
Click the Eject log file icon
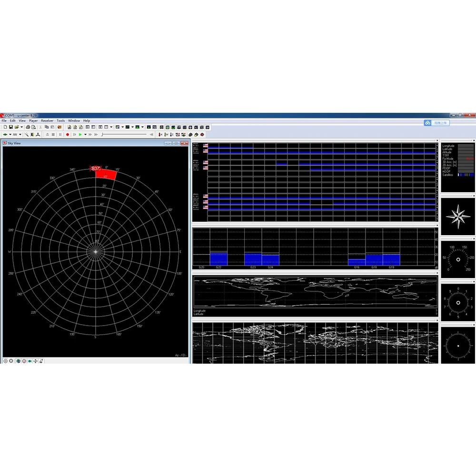(47, 135)
